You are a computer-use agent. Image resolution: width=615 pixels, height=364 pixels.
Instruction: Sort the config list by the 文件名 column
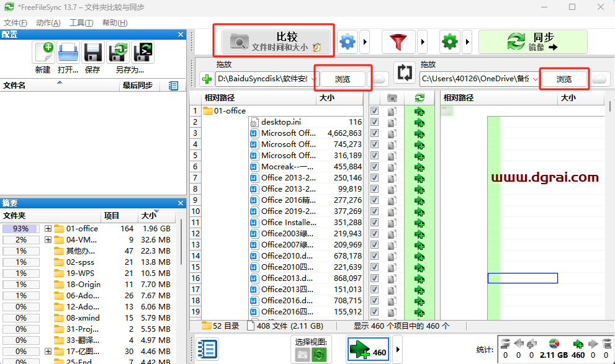[60, 86]
